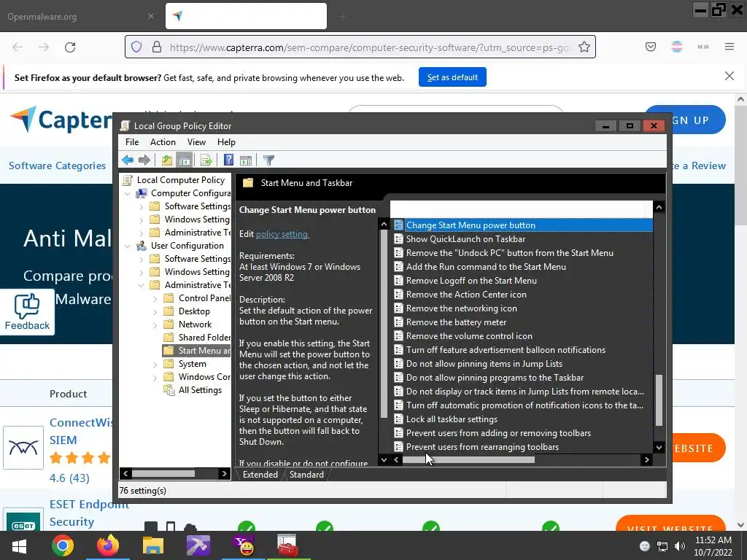
Task: Open the Firefox hamburger application menu
Action: [729, 47]
